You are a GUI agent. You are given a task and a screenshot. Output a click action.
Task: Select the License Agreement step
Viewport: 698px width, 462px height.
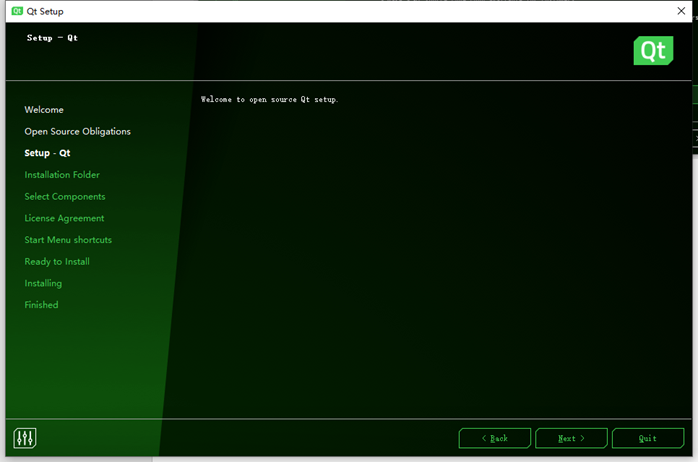(64, 219)
